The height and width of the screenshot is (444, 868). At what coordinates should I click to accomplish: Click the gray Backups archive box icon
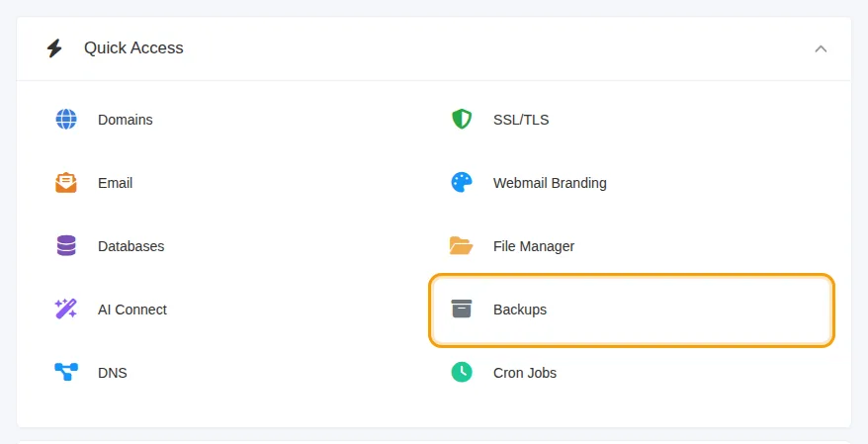click(x=461, y=309)
